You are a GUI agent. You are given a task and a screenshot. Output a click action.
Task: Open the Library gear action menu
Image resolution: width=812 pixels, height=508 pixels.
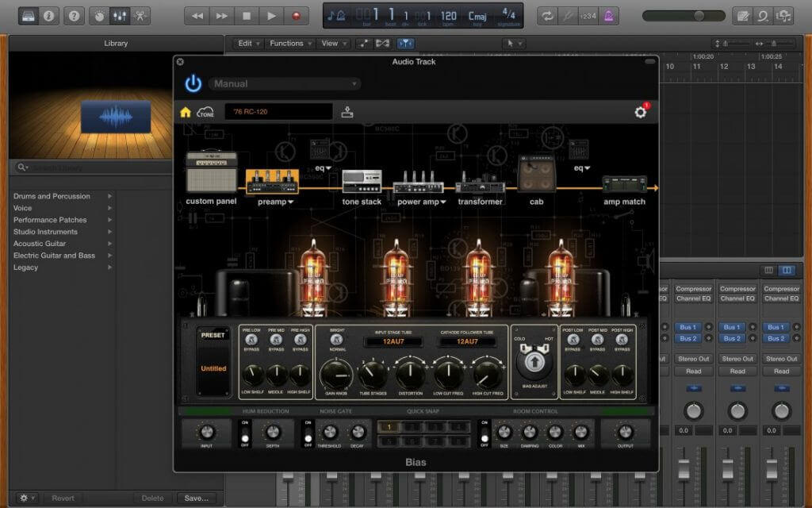26,498
